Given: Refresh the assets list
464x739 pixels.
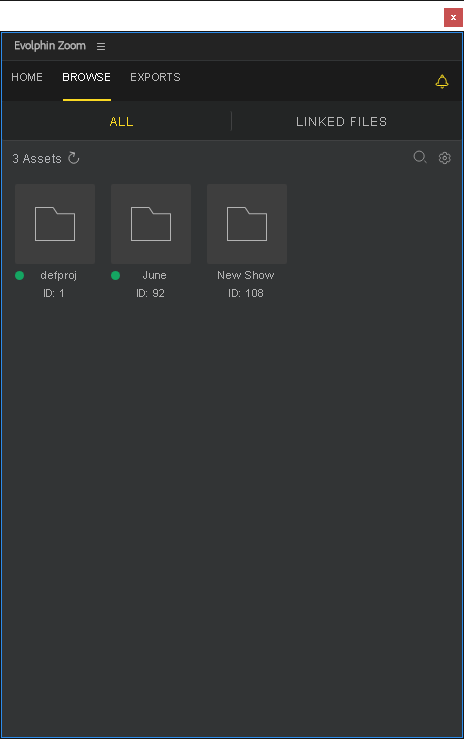Looking at the screenshot, I should pos(73,158).
